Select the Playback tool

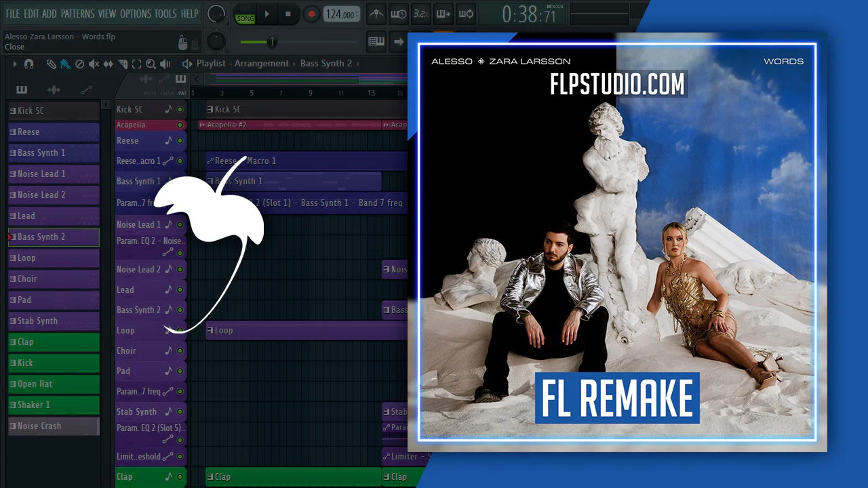[x=165, y=64]
